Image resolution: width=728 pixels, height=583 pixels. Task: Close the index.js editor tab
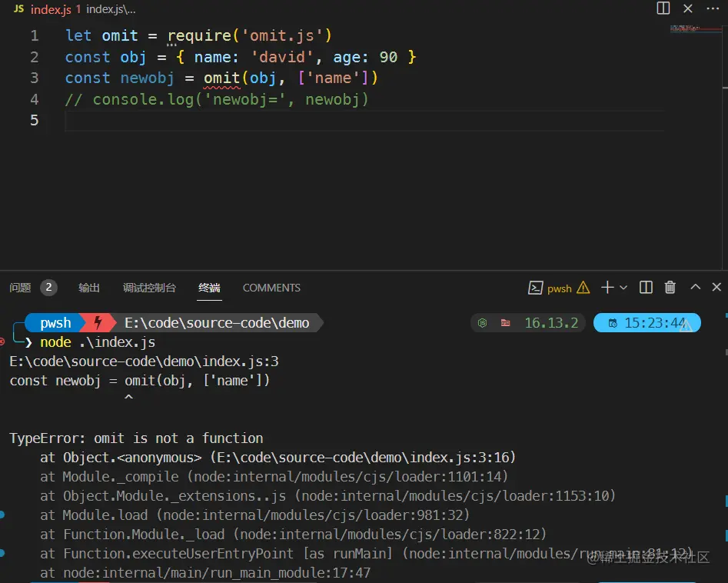688,8
